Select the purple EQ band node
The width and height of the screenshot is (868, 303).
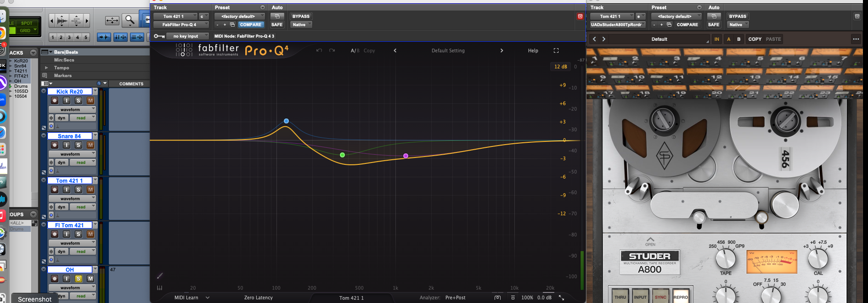(x=406, y=156)
